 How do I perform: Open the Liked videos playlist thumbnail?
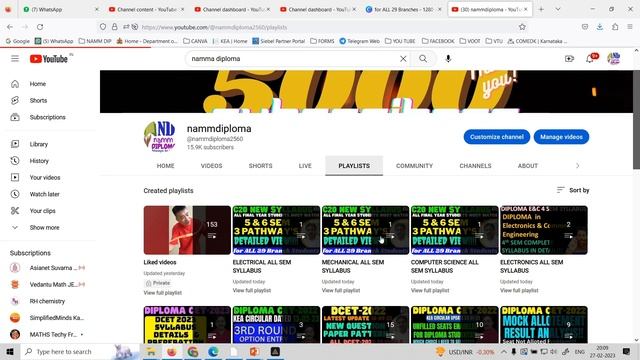[x=187, y=230]
